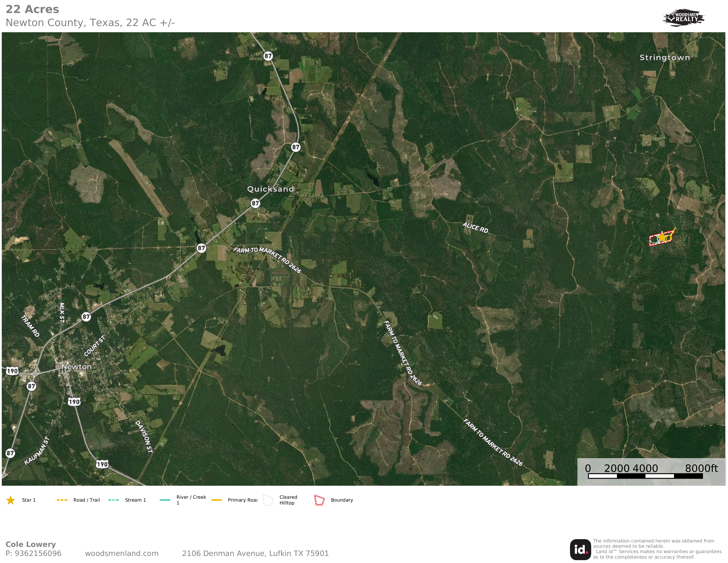Click the River / Creek 1 legend line
The image size is (728, 563).
pos(165,500)
